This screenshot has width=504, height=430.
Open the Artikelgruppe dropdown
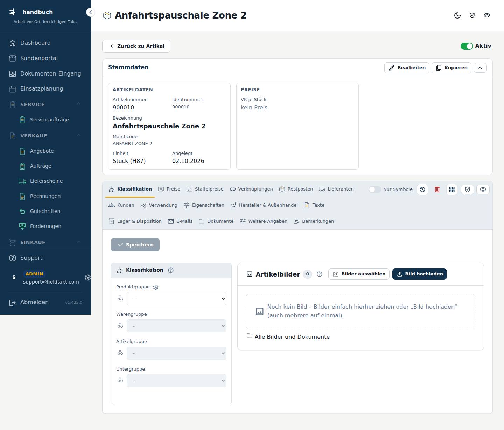(176, 353)
